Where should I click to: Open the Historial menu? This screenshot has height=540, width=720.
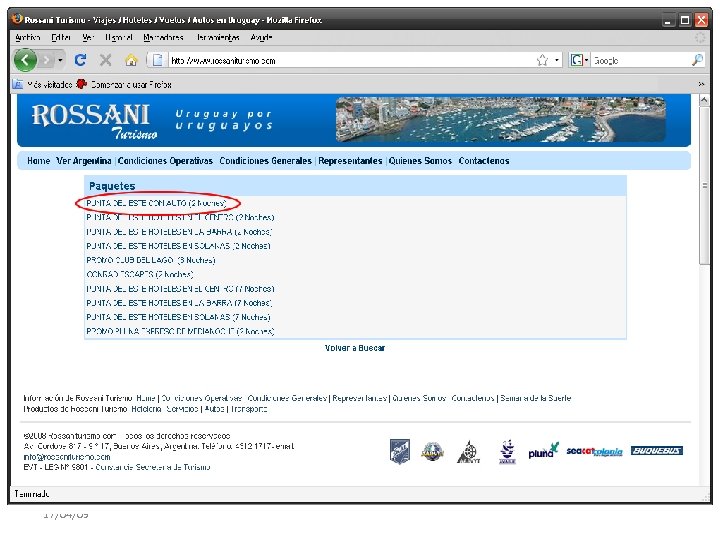(x=118, y=37)
